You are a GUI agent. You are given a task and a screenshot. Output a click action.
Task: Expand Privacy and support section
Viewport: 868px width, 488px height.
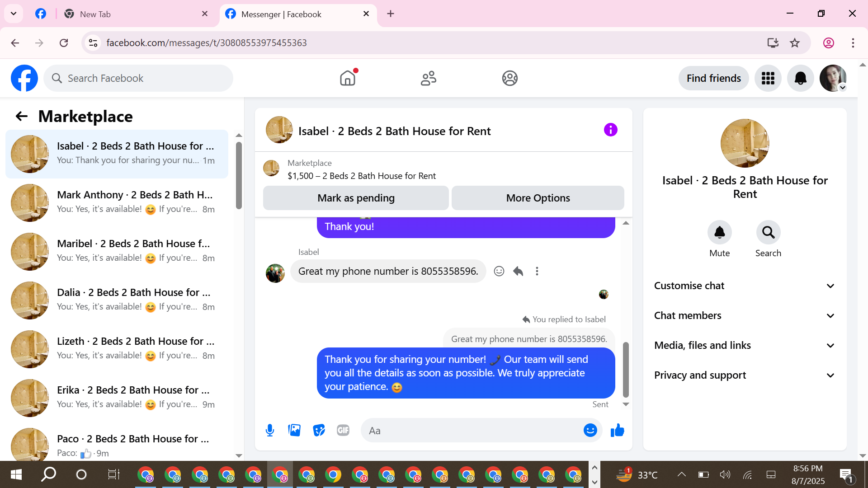745,375
